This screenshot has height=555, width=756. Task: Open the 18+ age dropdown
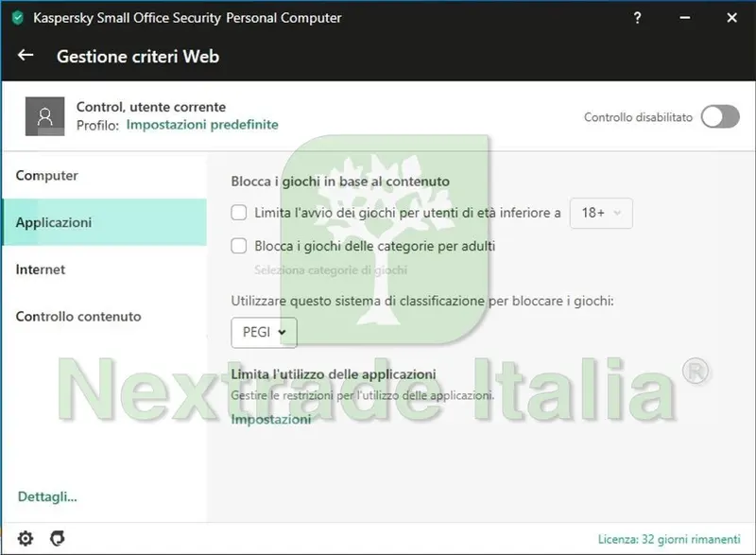(601, 213)
